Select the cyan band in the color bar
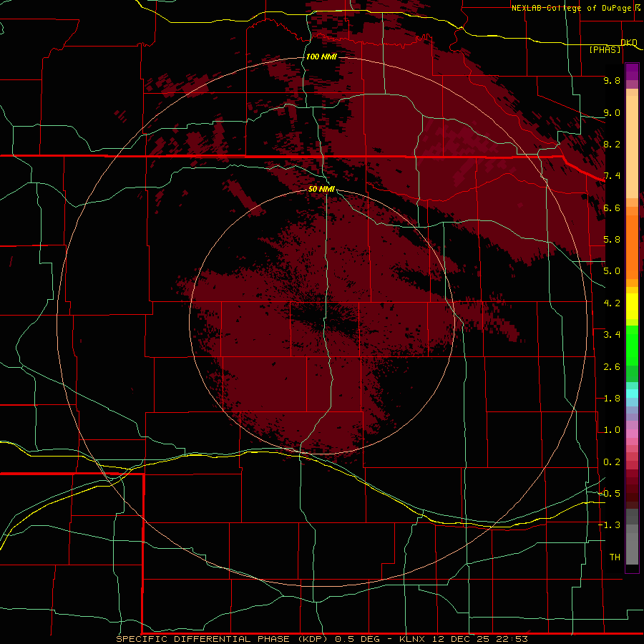Screen dimensions: 644x644 (x=632, y=394)
